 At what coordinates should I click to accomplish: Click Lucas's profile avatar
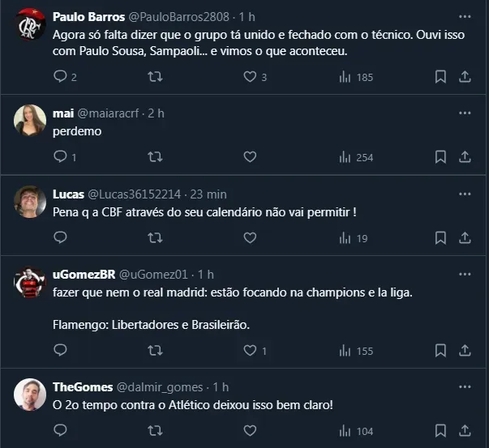[30, 202]
